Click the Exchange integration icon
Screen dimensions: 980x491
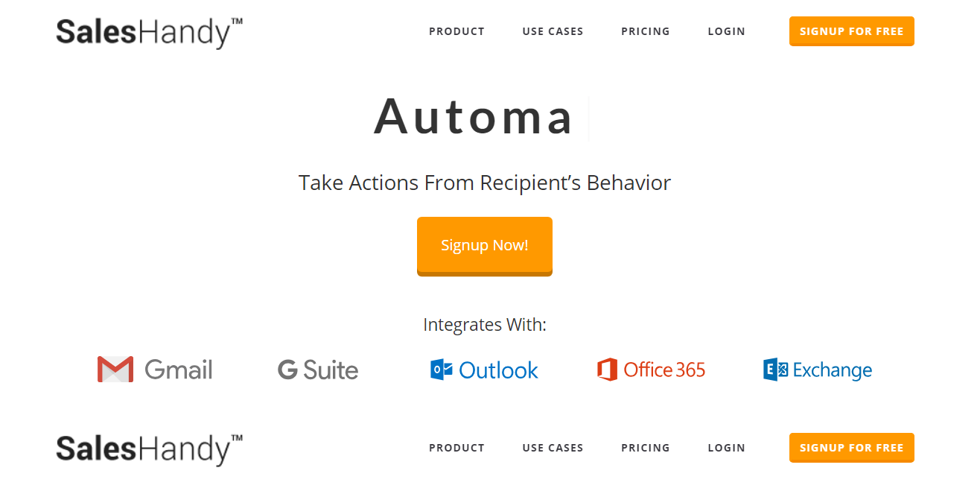[x=775, y=370]
